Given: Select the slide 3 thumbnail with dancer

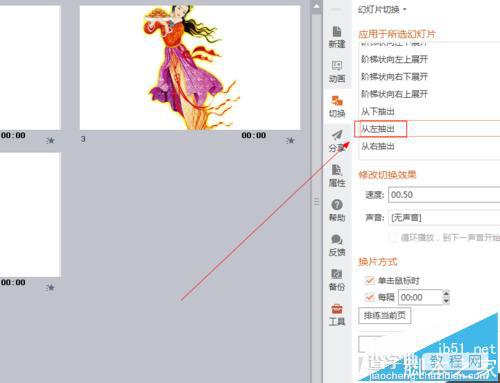Looking at the screenshot, I should (x=190, y=67).
